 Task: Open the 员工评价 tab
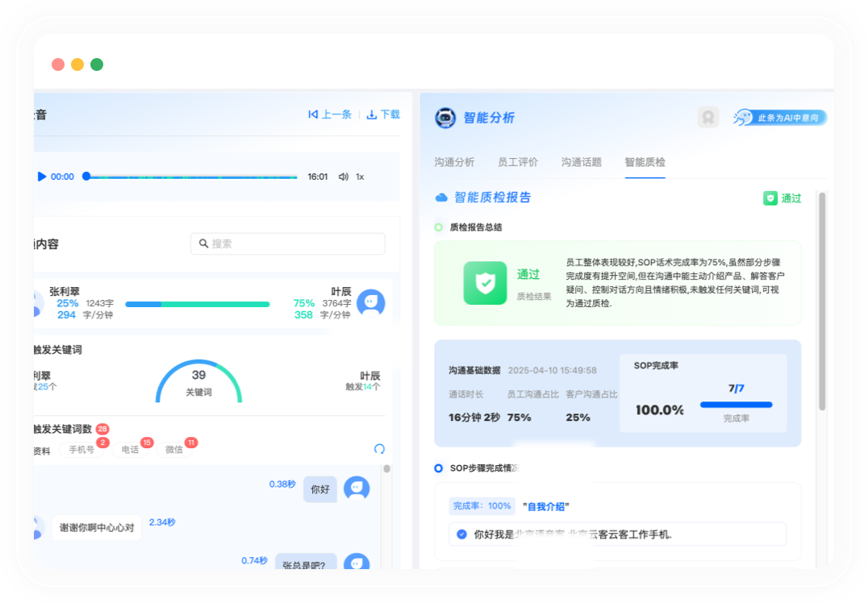518,162
